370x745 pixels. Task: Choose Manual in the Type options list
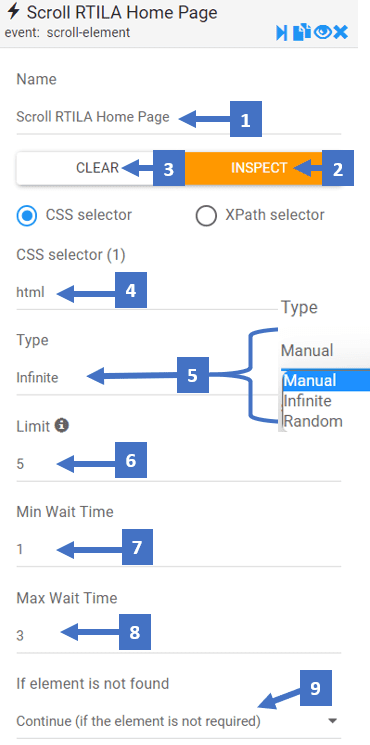pos(326,381)
